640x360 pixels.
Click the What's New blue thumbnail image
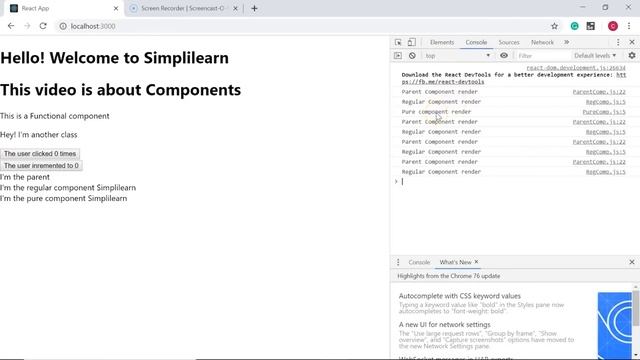click(x=615, y=326)
